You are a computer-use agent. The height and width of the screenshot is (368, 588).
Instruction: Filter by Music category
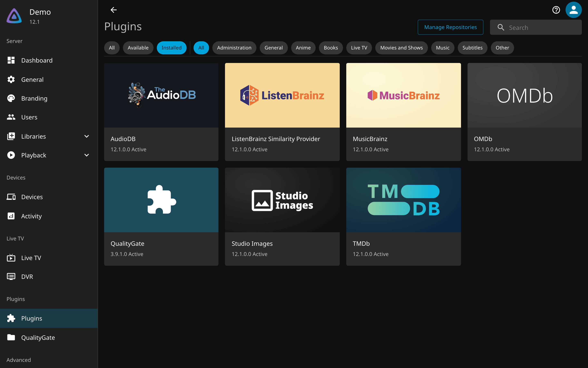click(443, 48)
